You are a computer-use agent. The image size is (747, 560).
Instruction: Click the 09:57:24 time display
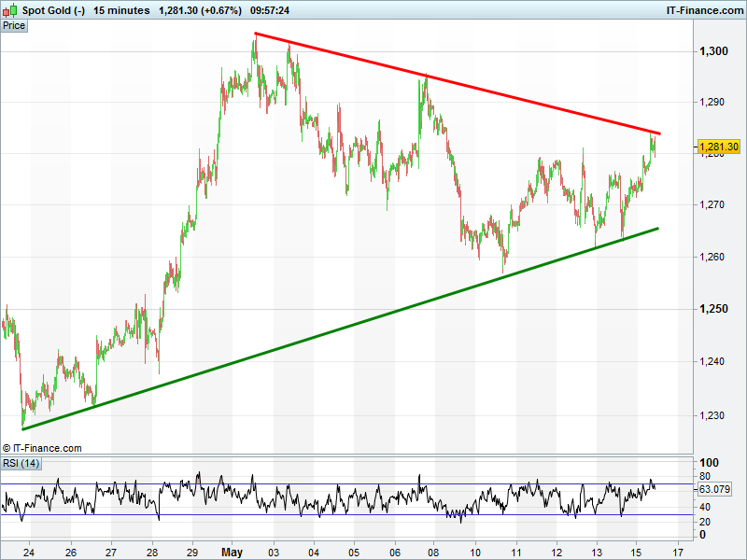point(270,10)
